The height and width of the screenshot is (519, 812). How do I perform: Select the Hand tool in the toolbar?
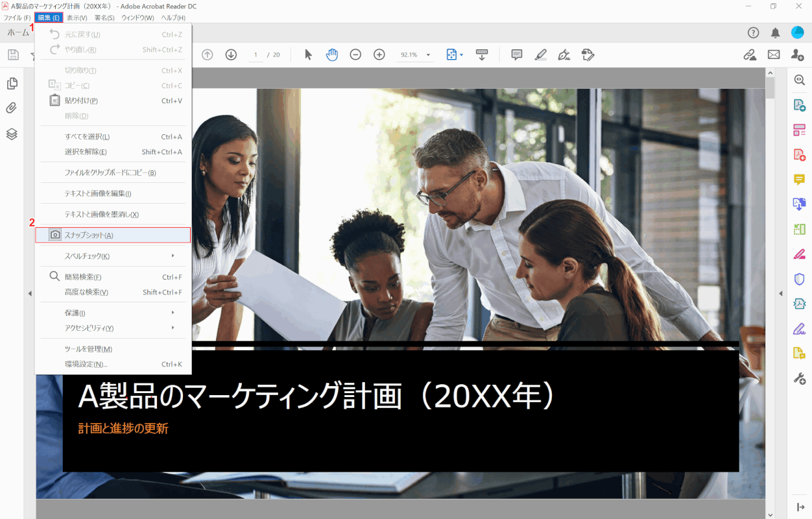pos(332,54)
